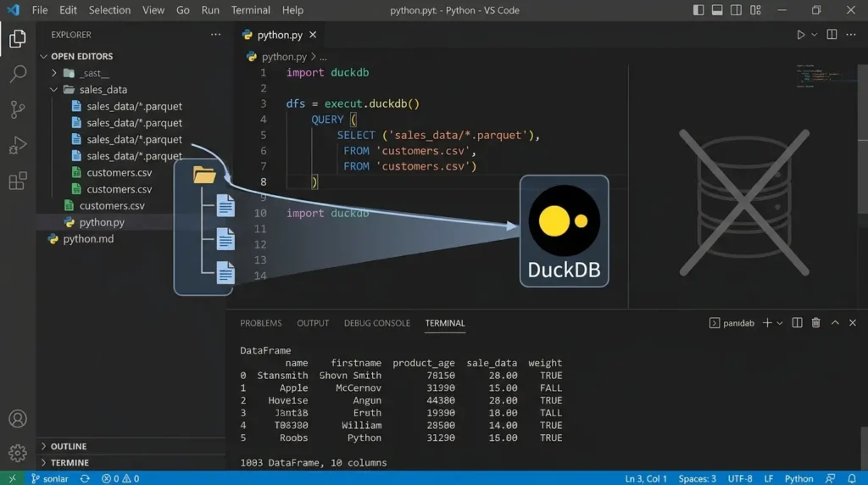Viewport: 868px width, 485px height.
Task: Switch to the OUTPUT panel tab
Action: 313,323
